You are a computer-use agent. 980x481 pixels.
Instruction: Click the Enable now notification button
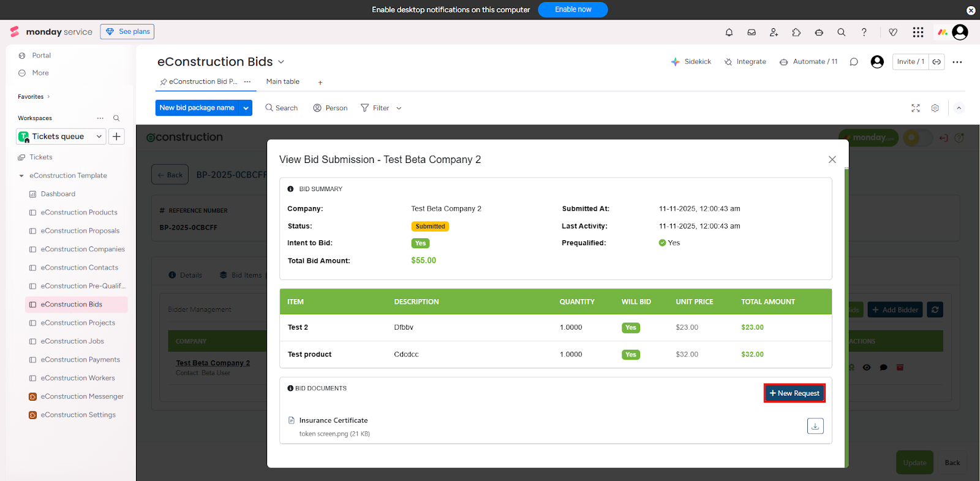point(572,10)
